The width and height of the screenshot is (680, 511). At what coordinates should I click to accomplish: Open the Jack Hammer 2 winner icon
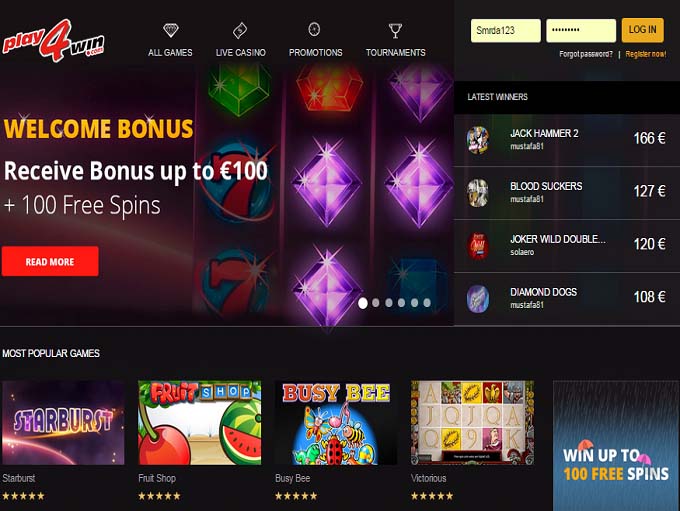[x=477, y=140]
